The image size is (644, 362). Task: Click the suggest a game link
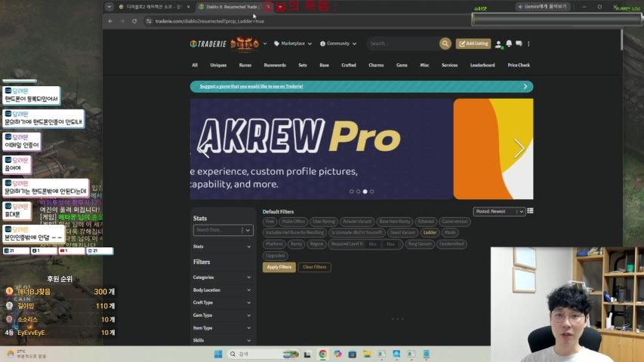(x=251, y=87)
